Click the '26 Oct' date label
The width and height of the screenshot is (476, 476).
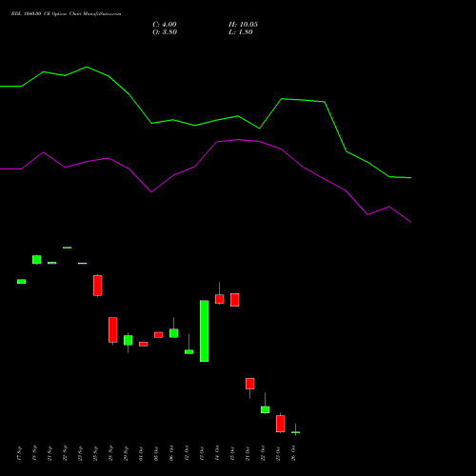pyautogui.click(x=293, y=453)
